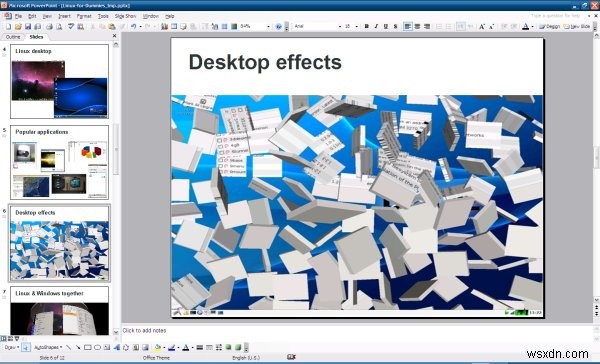This screenshot has width=600, height=364.
Task: Click the Paste clipboard icon
Action: pyautogui.click(x=112, y=26)
